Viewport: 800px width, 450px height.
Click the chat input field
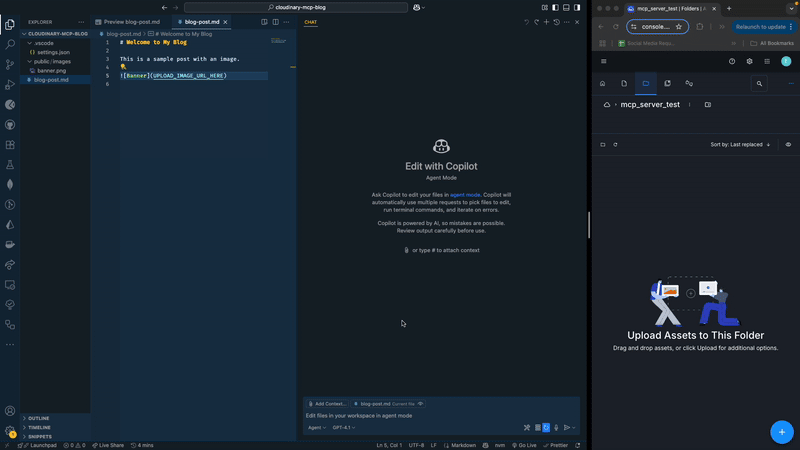click(x=441, y=415)
